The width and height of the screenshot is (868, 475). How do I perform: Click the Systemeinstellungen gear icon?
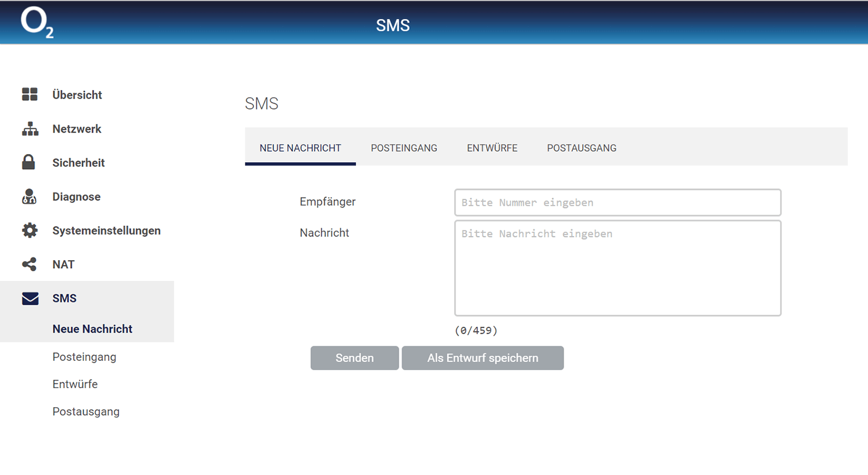[30, 230]
